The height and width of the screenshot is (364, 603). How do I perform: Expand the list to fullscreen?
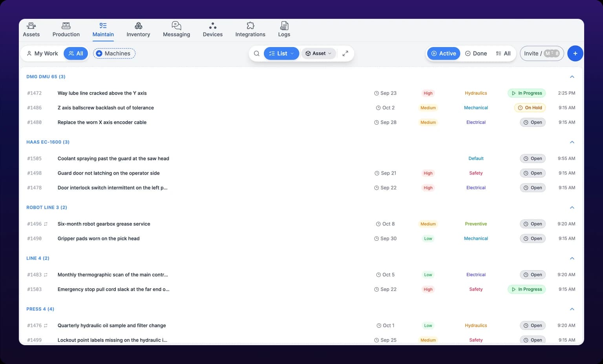coord(345,53)
